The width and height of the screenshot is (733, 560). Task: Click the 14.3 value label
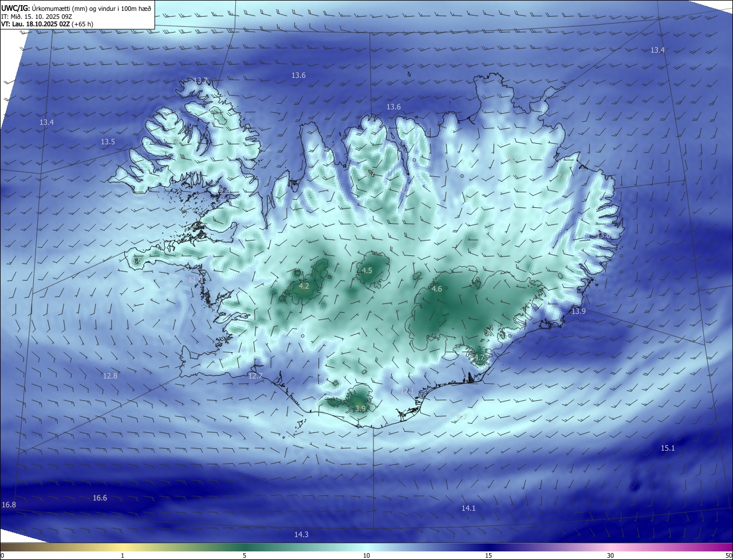point(301,534)
